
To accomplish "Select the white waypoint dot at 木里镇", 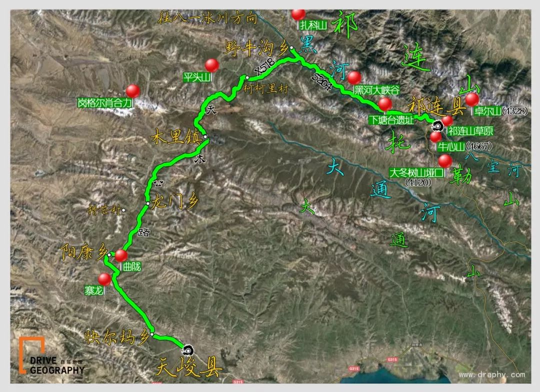I will 205,137.
